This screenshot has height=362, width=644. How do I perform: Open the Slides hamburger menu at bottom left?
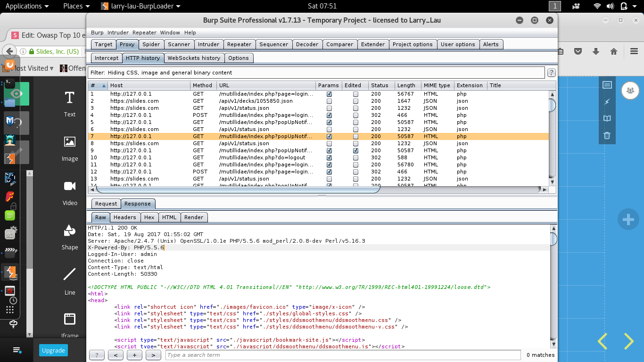17,350
